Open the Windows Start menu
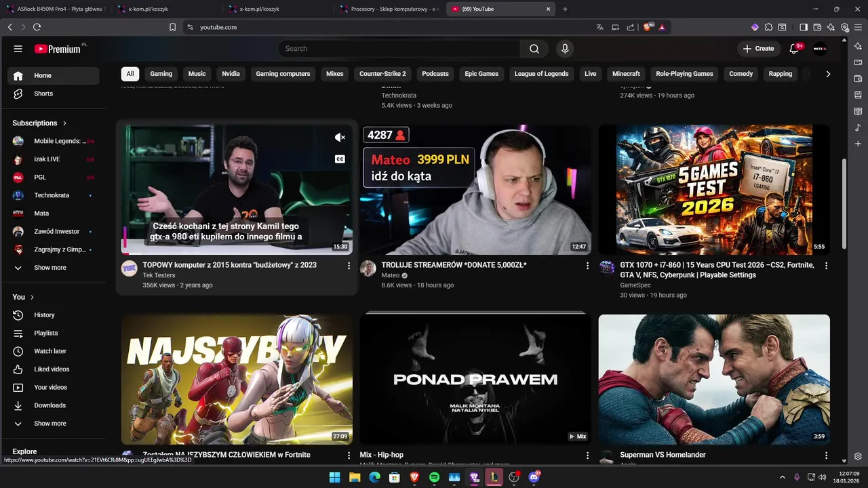868x488 pixels. pyautogui.click(x=334, y=477)
